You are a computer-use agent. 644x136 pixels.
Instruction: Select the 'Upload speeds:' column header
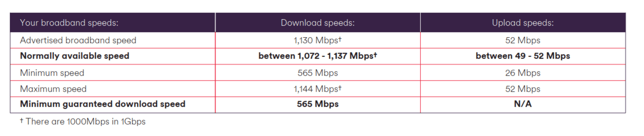pos(522,23)
